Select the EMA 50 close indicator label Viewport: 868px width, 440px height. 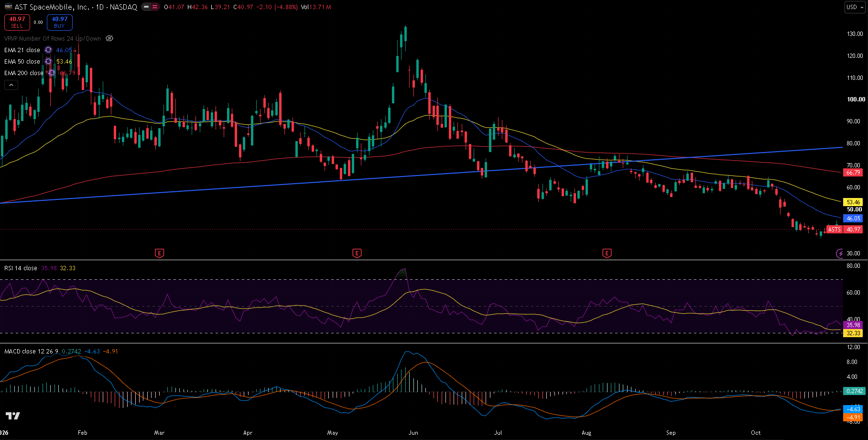(x=22, y=62)
